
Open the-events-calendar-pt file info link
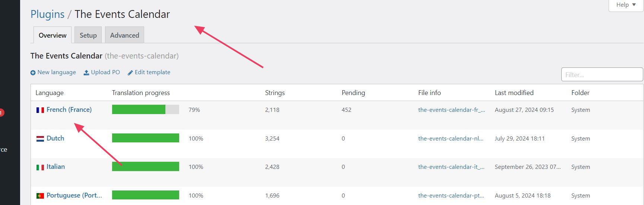pyautogui.click(x=451, y=196)
